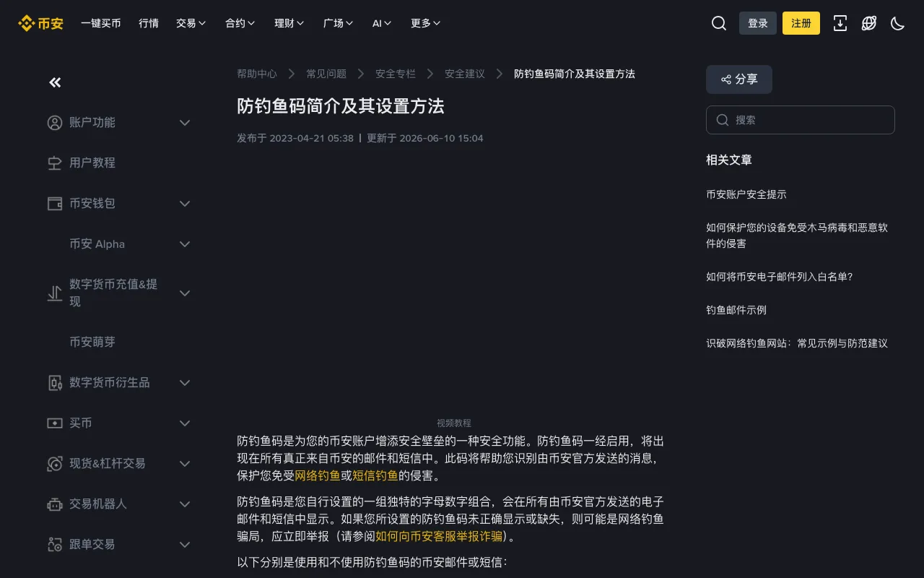
Task: Open the language globe icon
Action: [869, 23]
